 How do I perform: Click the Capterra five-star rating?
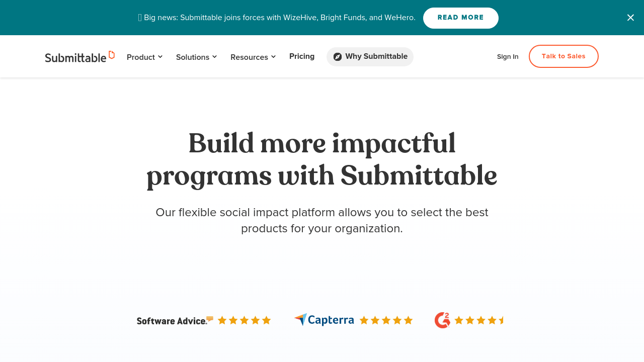click(x=386, y=320)
